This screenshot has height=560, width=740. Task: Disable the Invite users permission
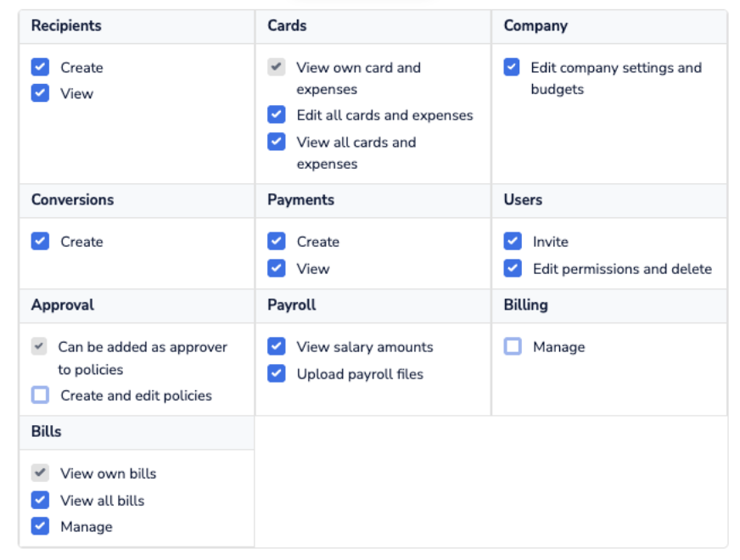point(513,242)
